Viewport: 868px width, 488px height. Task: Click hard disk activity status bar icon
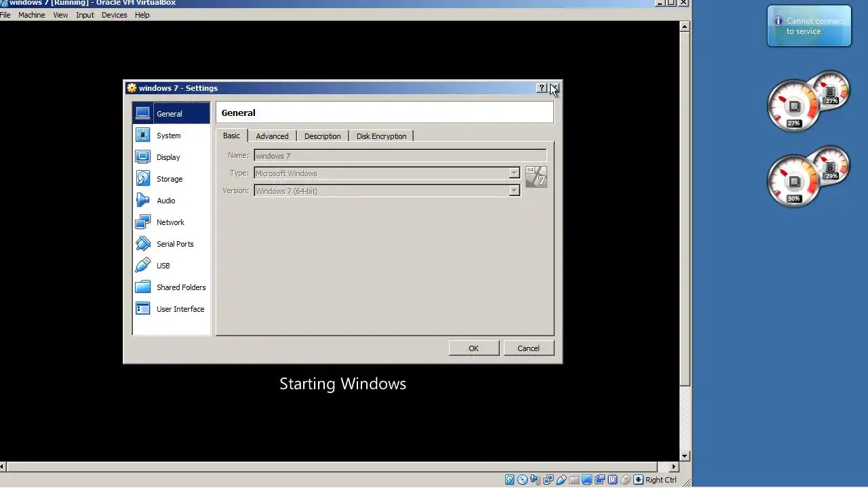coord(509,480)
